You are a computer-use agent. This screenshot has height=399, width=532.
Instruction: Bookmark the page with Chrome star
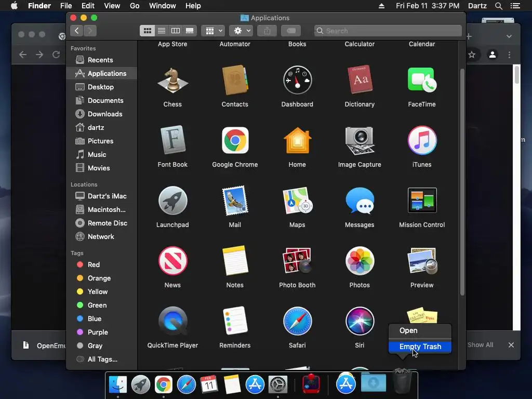[x=472, y=55]
